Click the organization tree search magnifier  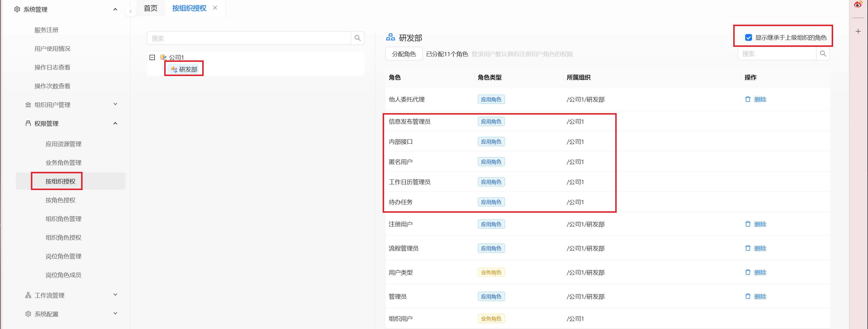point(357,38)
